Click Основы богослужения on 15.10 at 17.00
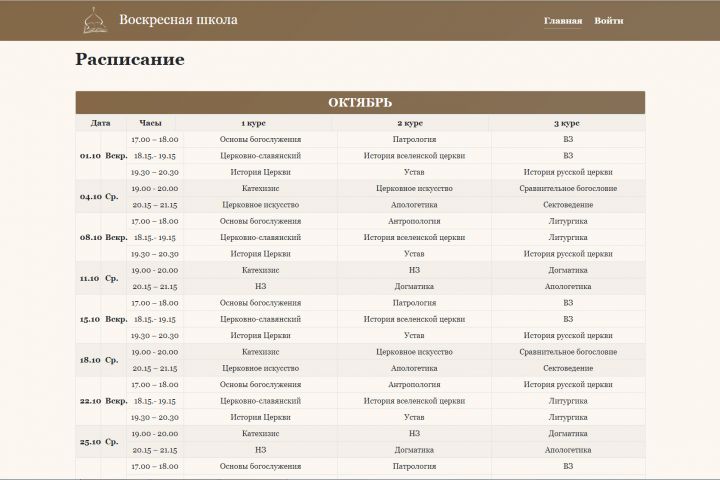 coord(260,303)
